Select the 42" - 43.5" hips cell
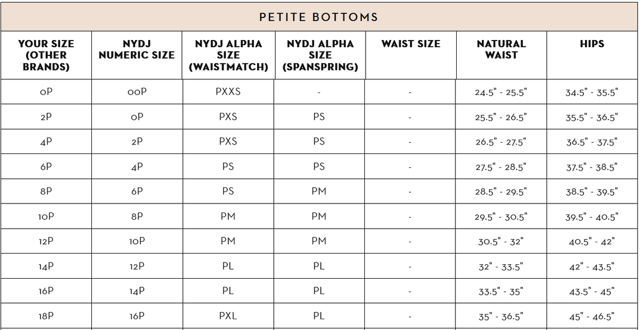 [x=592, y=267]
